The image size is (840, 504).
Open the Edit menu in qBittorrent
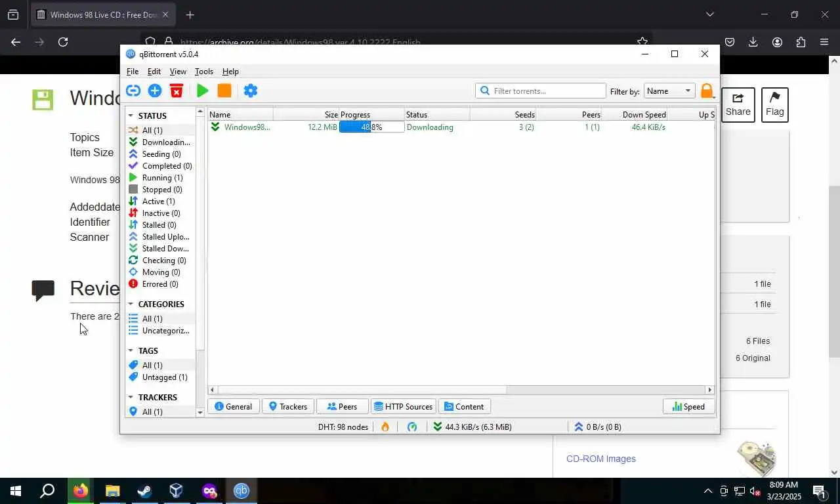pos(154,71)
